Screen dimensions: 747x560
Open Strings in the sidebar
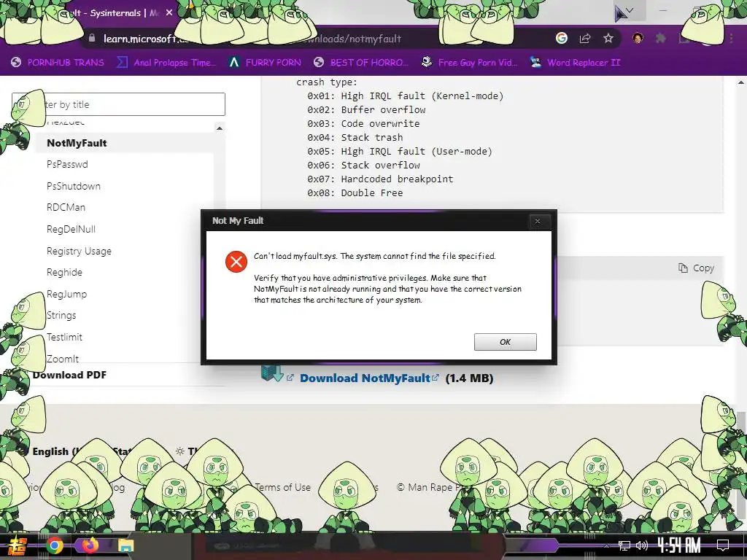(x=61, y=315)
